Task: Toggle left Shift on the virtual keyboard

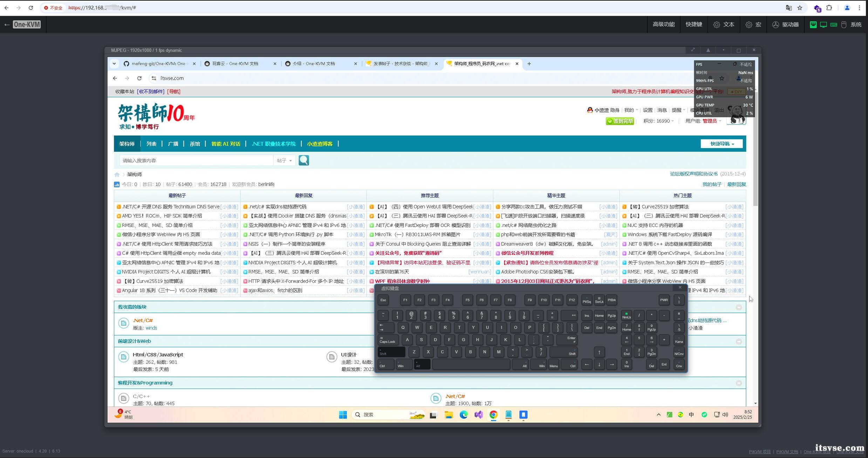Action: tap(391, 352)
